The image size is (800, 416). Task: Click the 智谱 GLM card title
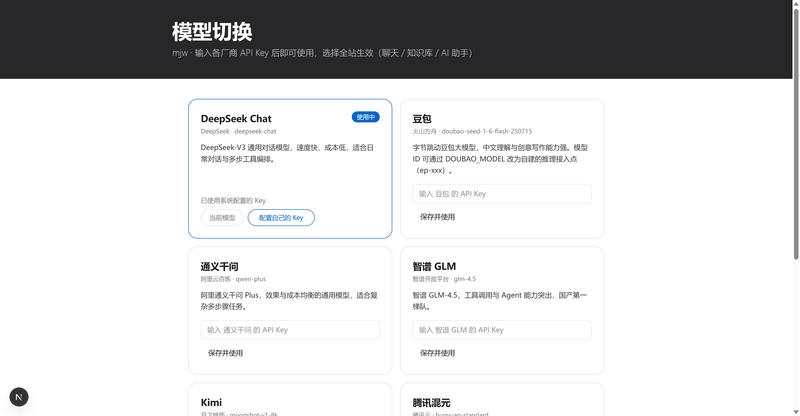434,266
